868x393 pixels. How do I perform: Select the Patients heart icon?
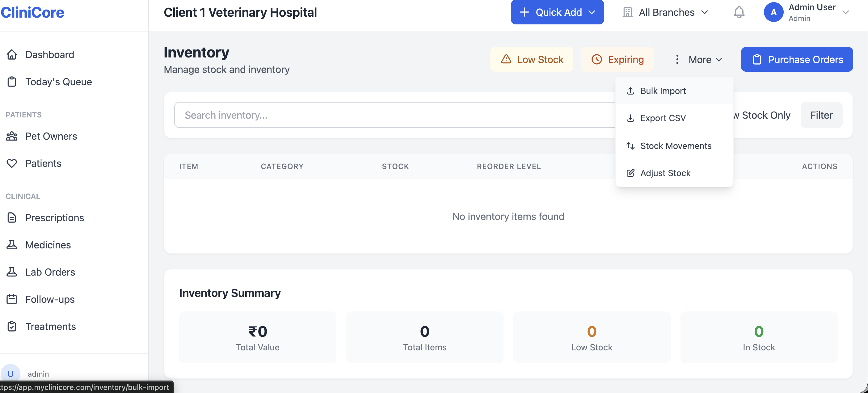click(x=12, y=163)
